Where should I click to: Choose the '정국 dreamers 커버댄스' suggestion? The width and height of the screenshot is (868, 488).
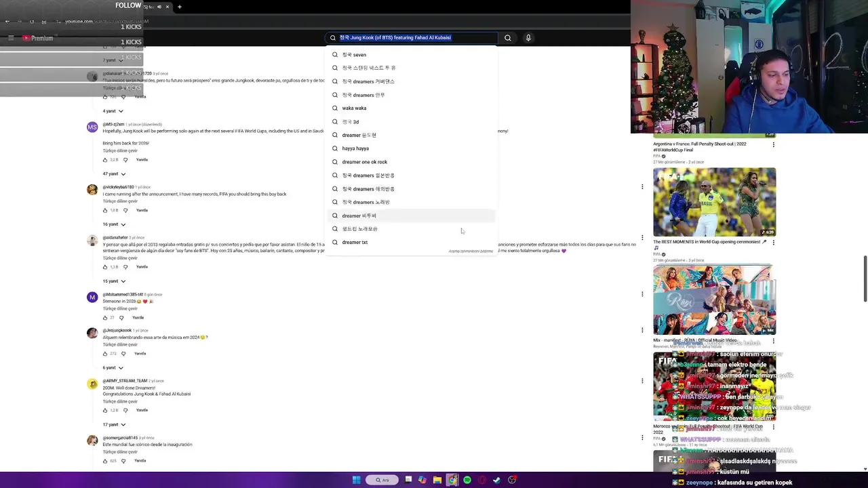(412, 81)
